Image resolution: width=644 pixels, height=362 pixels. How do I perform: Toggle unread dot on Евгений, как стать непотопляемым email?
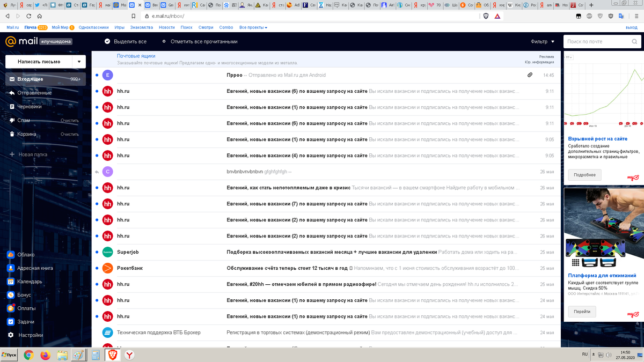click(x=97, y=188)
